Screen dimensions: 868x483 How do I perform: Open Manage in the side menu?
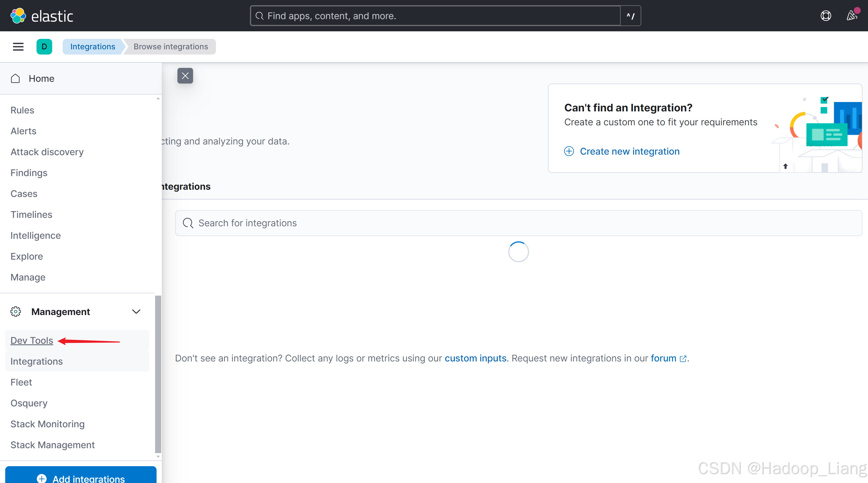click(x=28, y=277)
